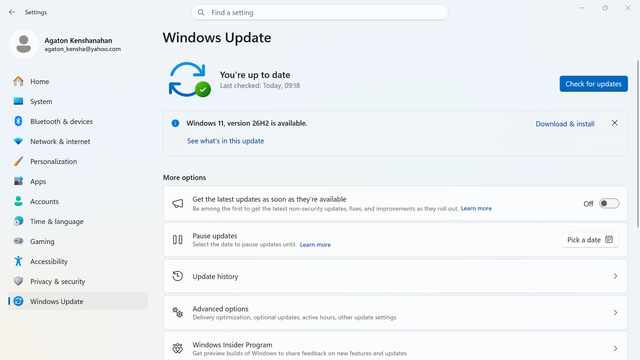This screenshot has width=640, height=360.
Task: Click the search magnifier icon
Action: point(201,13)
